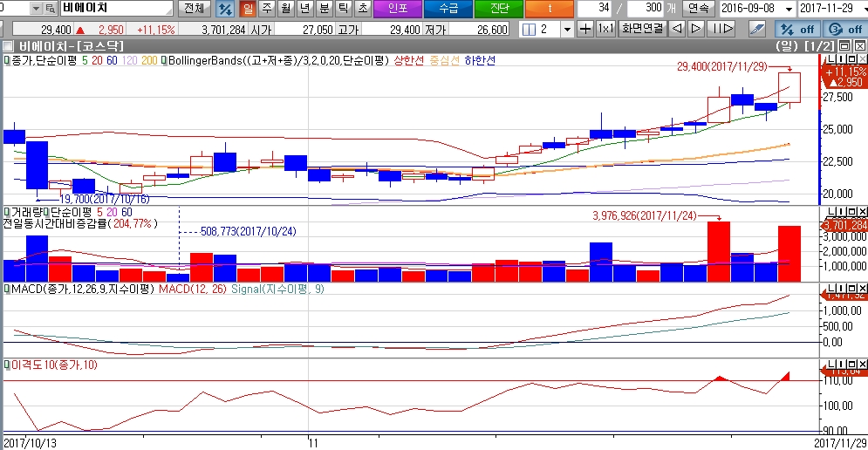The width and height of the screenshot is (868, 450).
Task: Click the blue price-compare arrows icon
Action: 225,9
